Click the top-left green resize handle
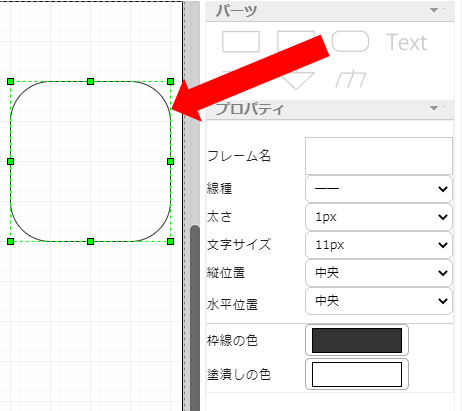This screenshot has height=411, width=462. 10,81
